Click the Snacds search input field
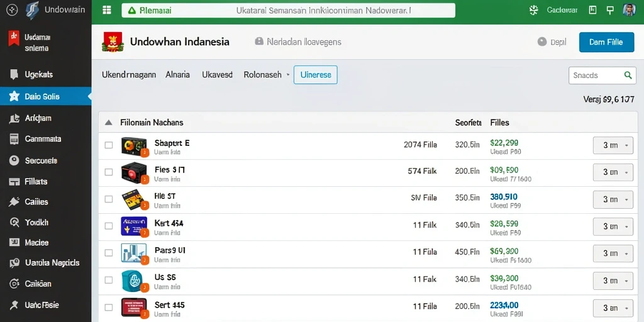The image size is (644, 322). point(602,75)
